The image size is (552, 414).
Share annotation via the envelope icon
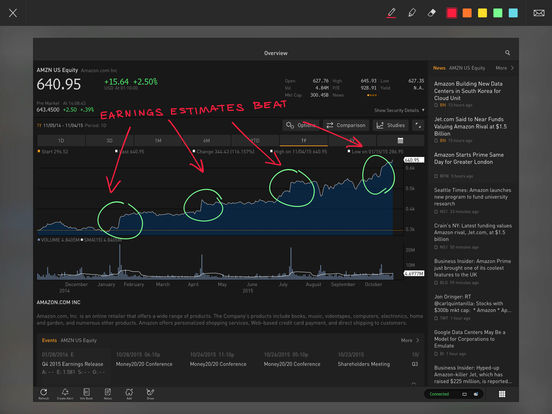click(x=539, y=13)
